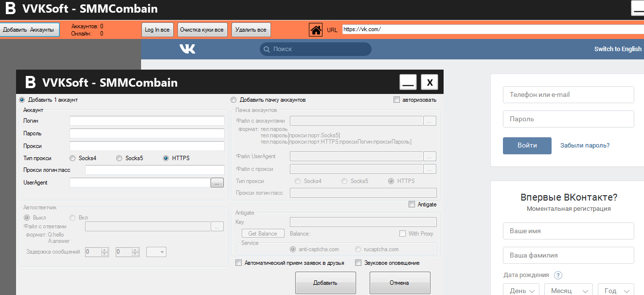Open birth date help question-mark icon
644x295 pixels.
tap(558, 275)
